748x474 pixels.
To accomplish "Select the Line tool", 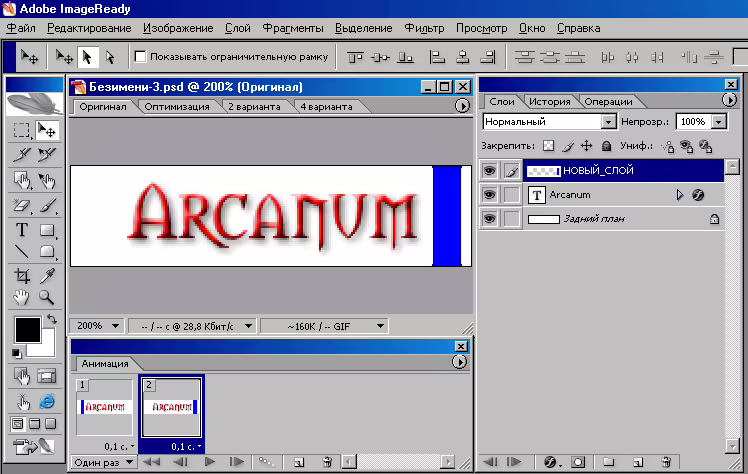I will click(x=21, y=251).
